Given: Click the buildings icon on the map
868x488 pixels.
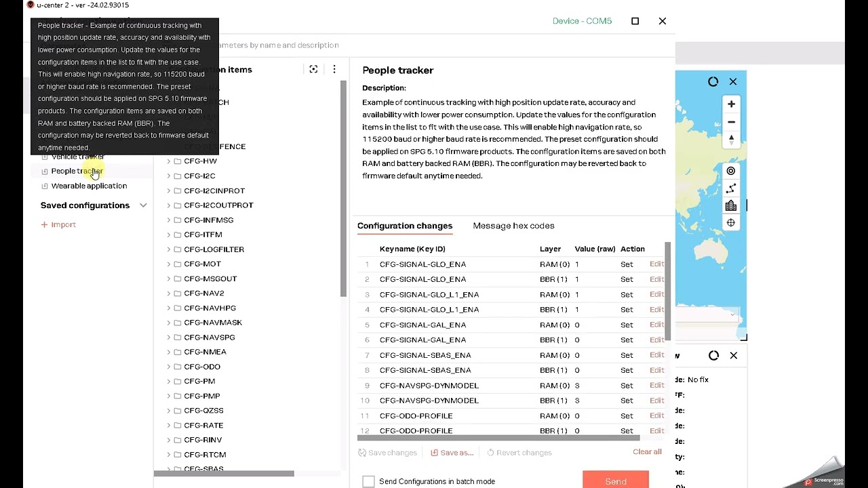Looking at the screenshot, I should point(731,206).
